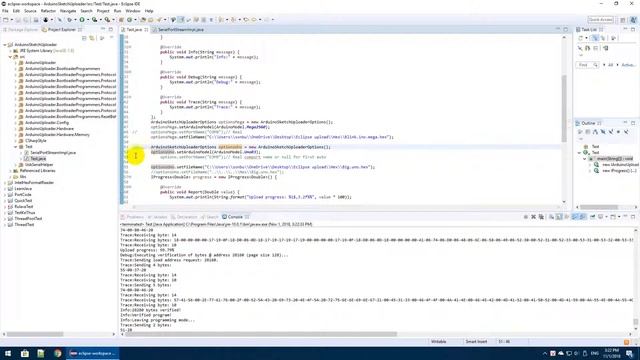Switch to the Package Explorer tab
This screenshot has height=360, width=640.
[x=20, y=29]
